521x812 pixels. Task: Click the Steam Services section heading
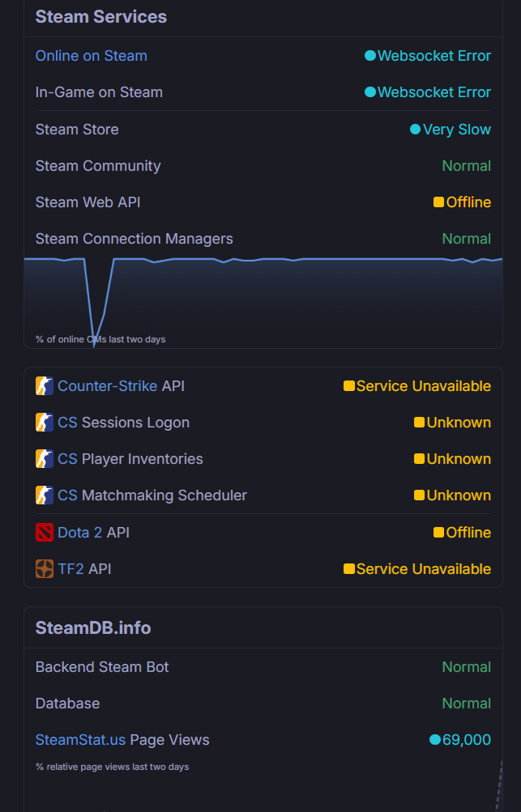tap(100, 17)
